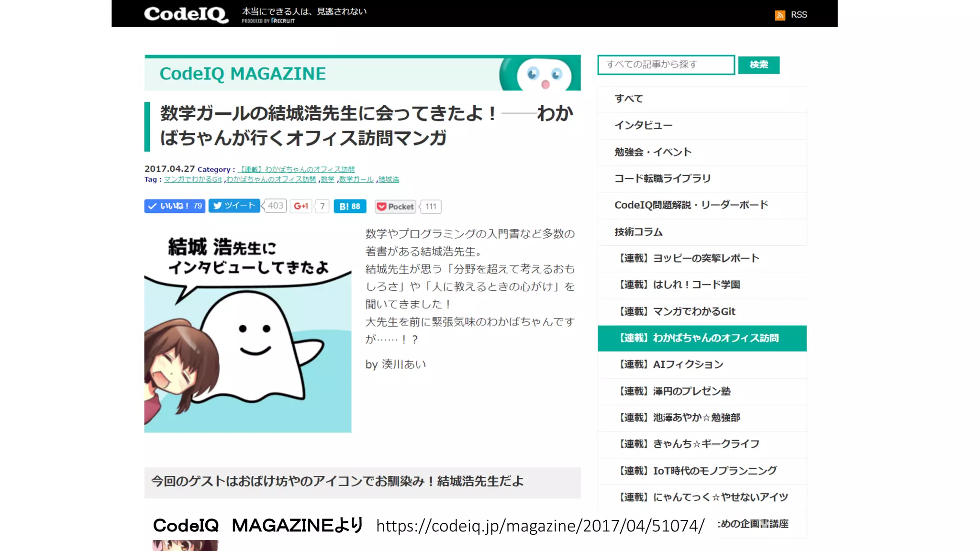Click the section heading 今回のゲストはおばけ坊や
Screen dimensions: 980x551
tap(362, 482)
